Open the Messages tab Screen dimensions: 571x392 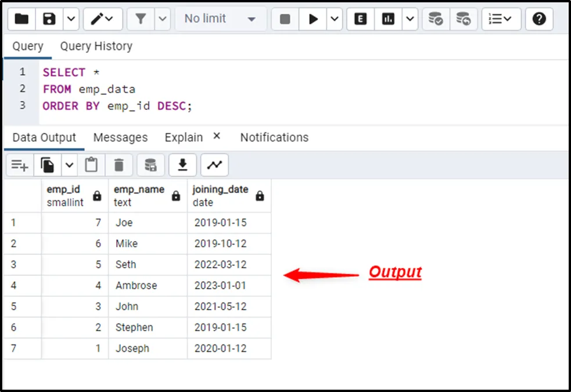click(120, 138)
